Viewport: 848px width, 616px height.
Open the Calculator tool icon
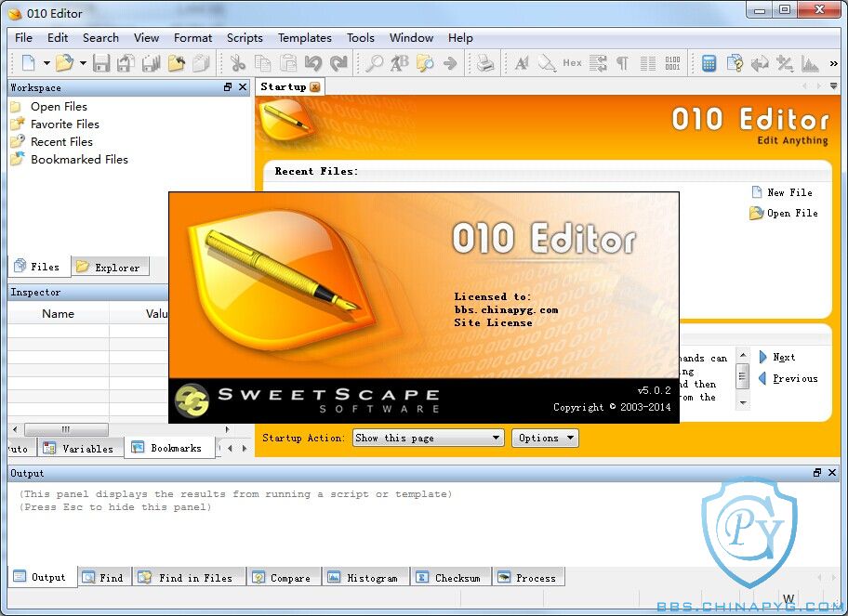709,63
